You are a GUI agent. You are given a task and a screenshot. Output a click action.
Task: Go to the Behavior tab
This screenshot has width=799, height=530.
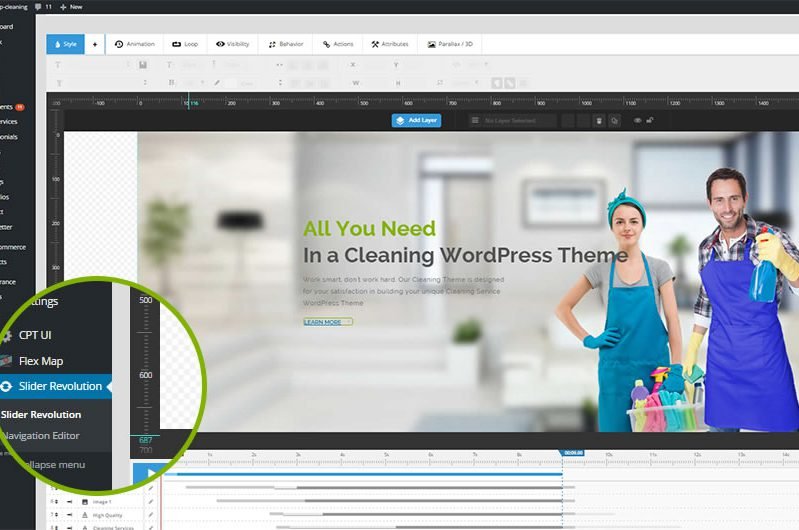(286, 44)
